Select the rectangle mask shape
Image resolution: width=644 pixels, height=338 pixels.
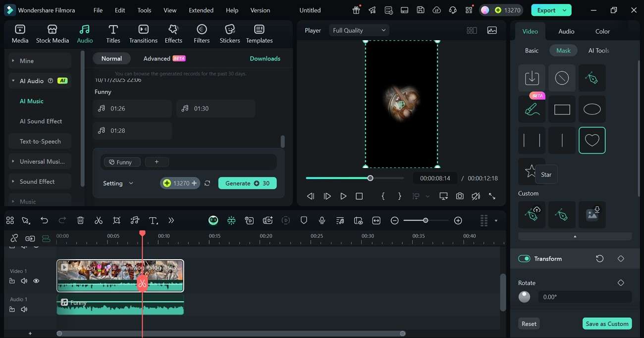(562, 110)
